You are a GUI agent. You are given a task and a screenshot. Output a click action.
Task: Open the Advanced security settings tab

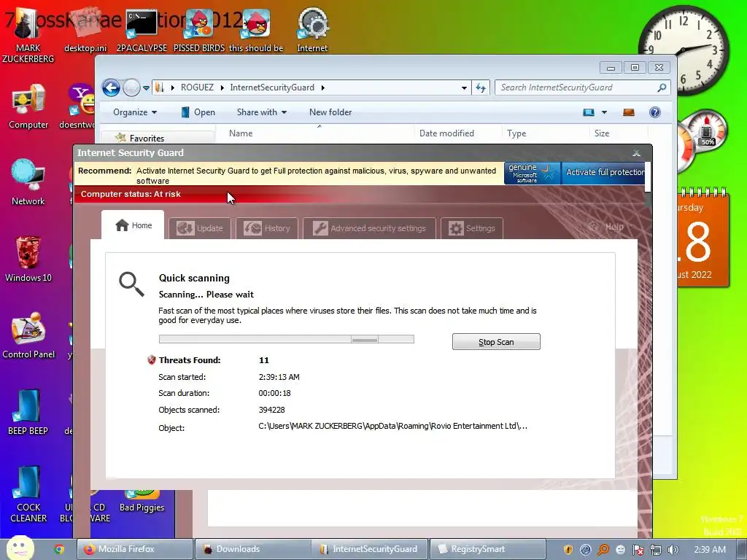[369, 228]
